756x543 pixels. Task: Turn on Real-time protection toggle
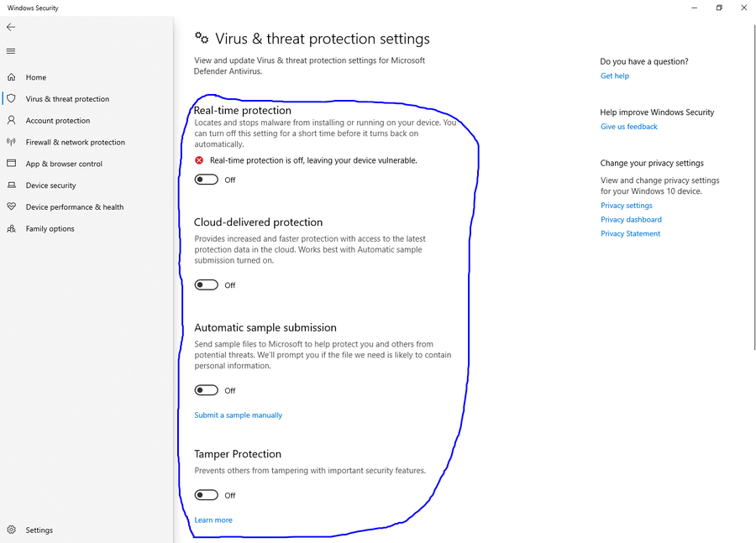click(x=207, y=180)
